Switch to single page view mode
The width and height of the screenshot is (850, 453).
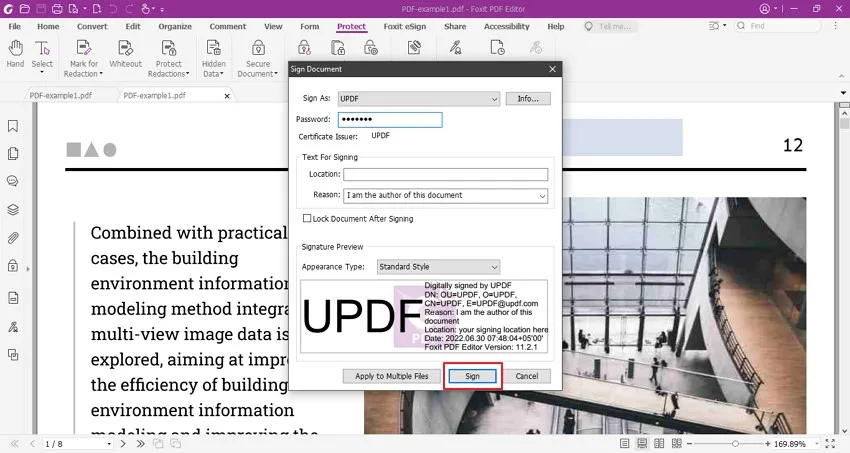point(624,444)
